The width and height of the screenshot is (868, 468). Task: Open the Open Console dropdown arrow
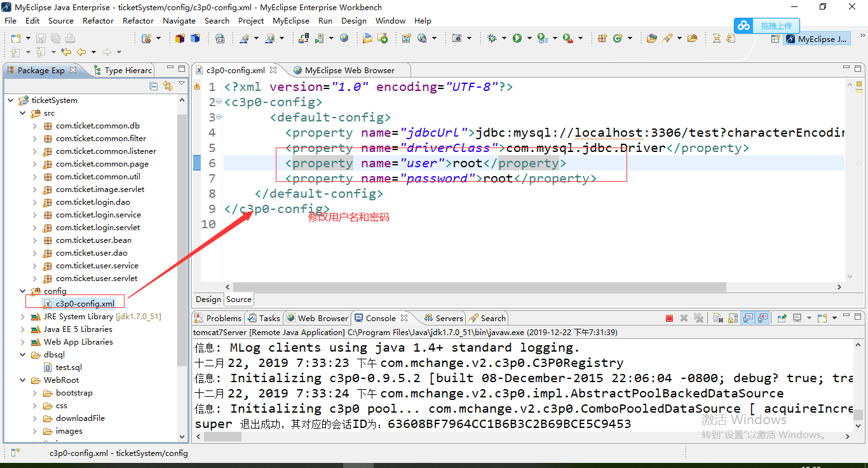pos(834,318)
